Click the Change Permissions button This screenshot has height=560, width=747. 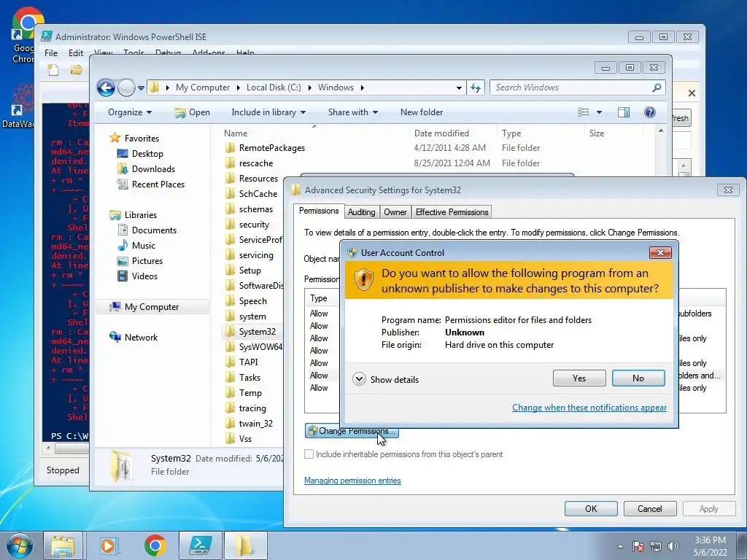352,432
